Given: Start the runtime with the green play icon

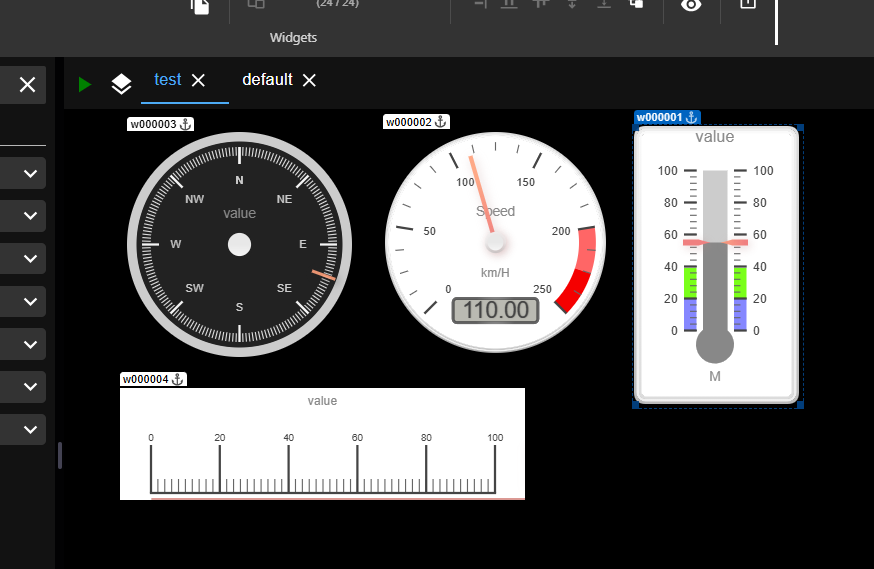Looking at the screenshot, I should tap(85, 84).
